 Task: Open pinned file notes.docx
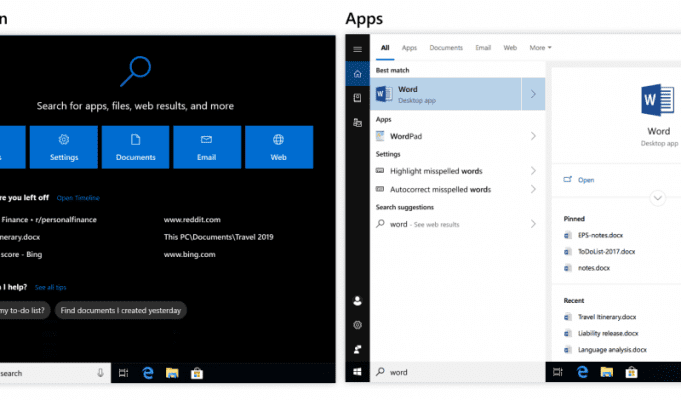click(594, 268)
